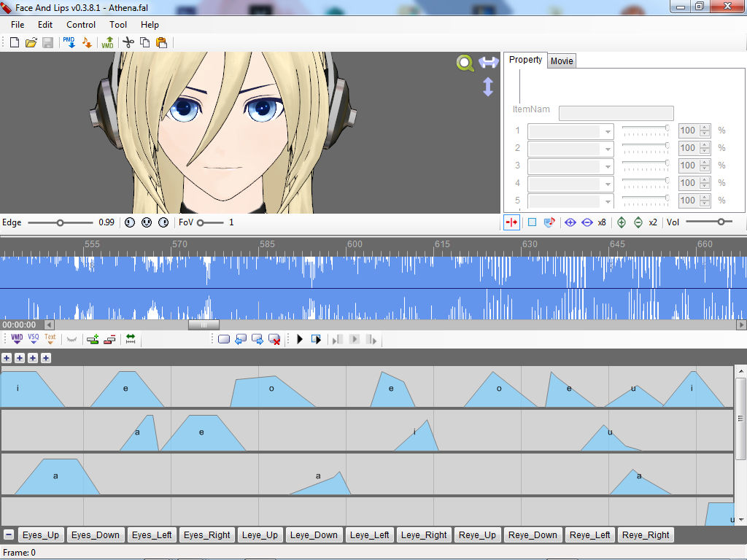Click the add track green plus icon

tap(93, 339)
